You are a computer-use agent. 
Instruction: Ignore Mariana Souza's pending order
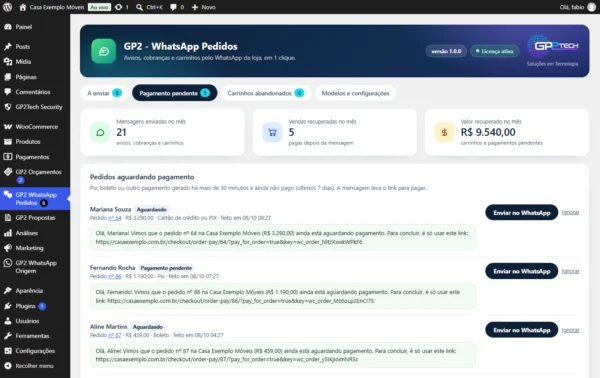tap(571, 212)
